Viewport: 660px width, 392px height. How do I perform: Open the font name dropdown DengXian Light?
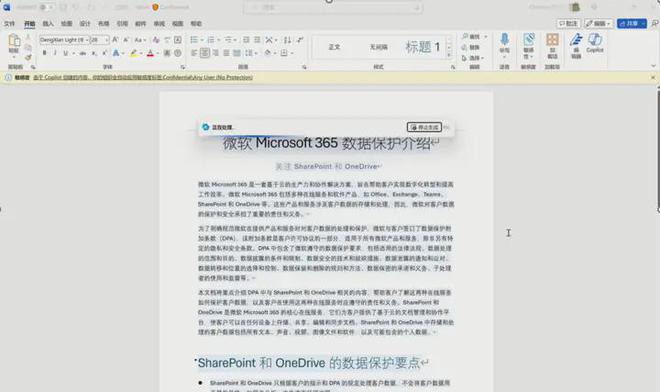click(86, 40)
